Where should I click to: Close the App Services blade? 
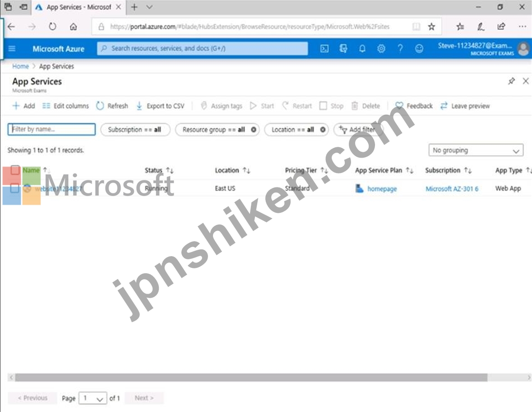526,81
